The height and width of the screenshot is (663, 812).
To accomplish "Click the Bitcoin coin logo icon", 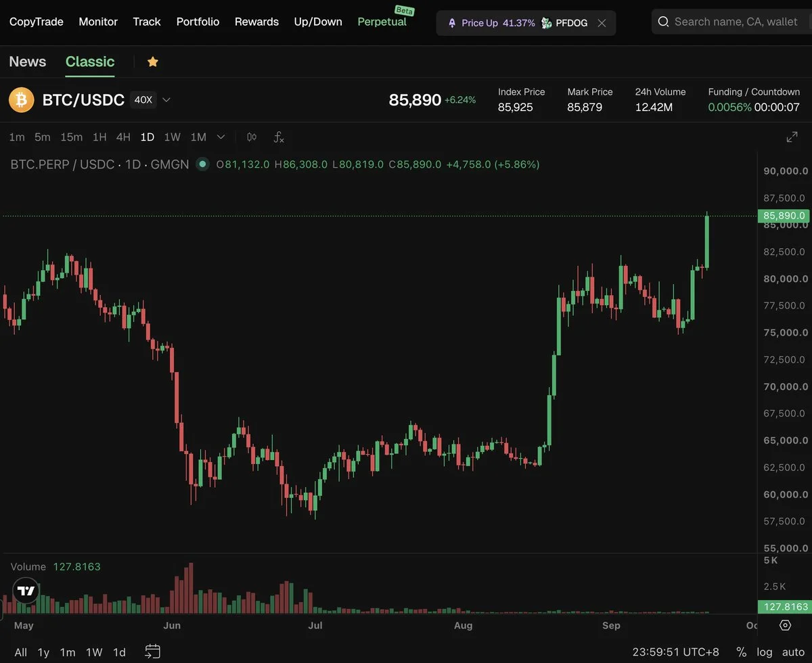I will pos(22,100).
